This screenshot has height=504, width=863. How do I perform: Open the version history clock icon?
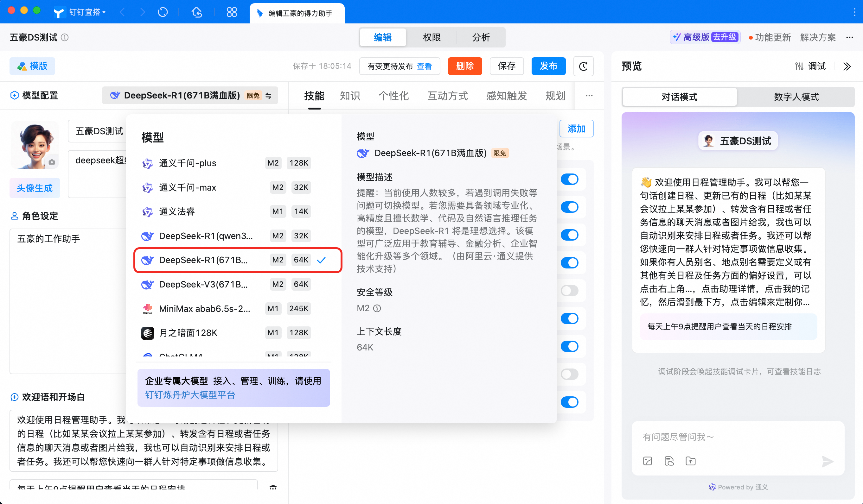(583, 66)
